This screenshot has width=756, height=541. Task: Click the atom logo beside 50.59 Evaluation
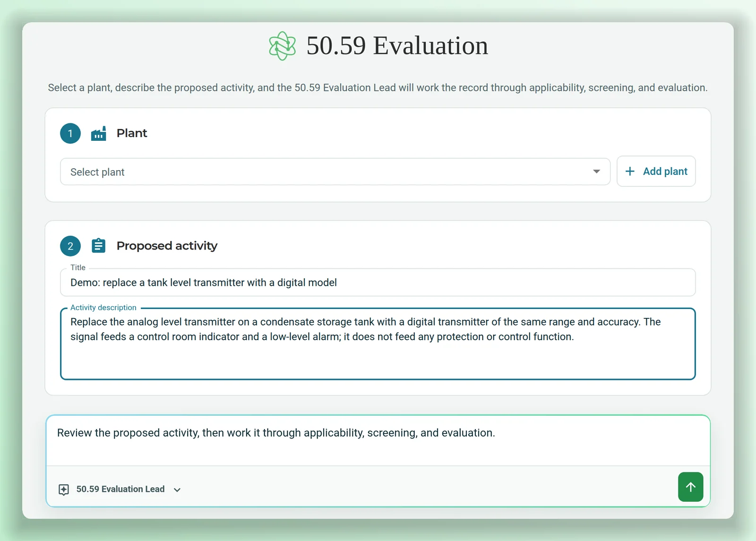(282, 46)
